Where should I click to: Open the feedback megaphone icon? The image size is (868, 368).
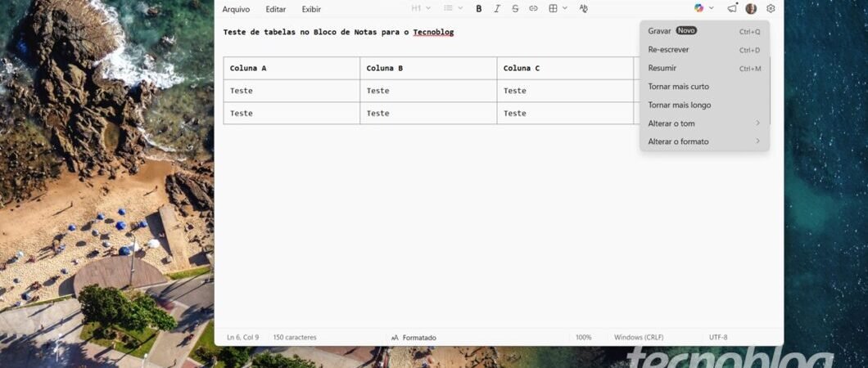(732, 8)
